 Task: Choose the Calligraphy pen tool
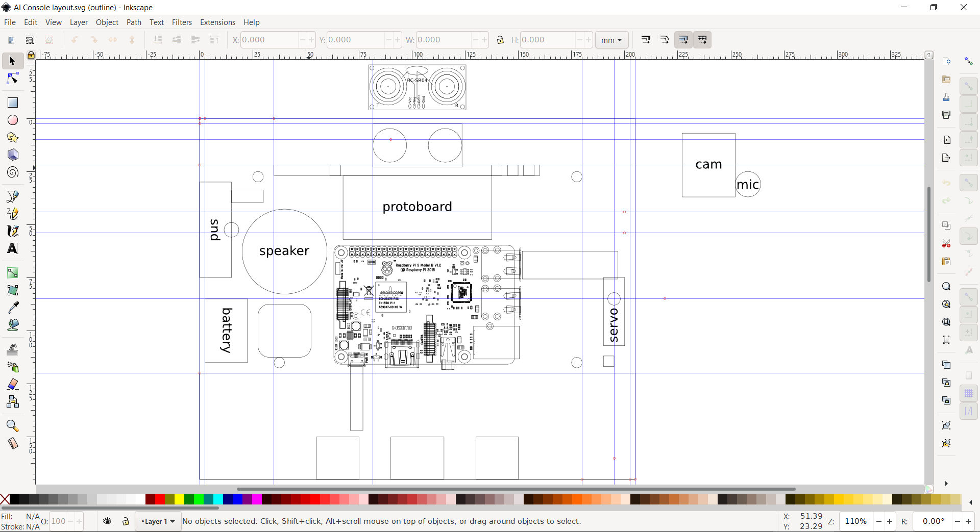12,231
